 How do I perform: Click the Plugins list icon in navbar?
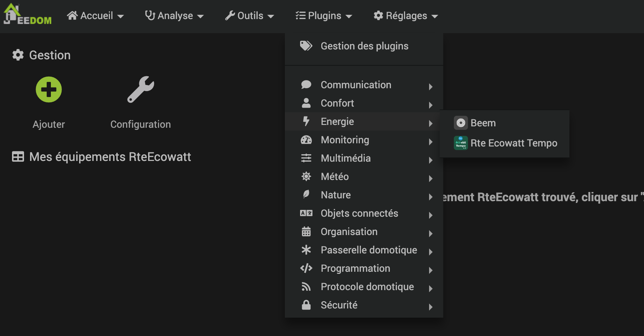[x=300, y=16]
